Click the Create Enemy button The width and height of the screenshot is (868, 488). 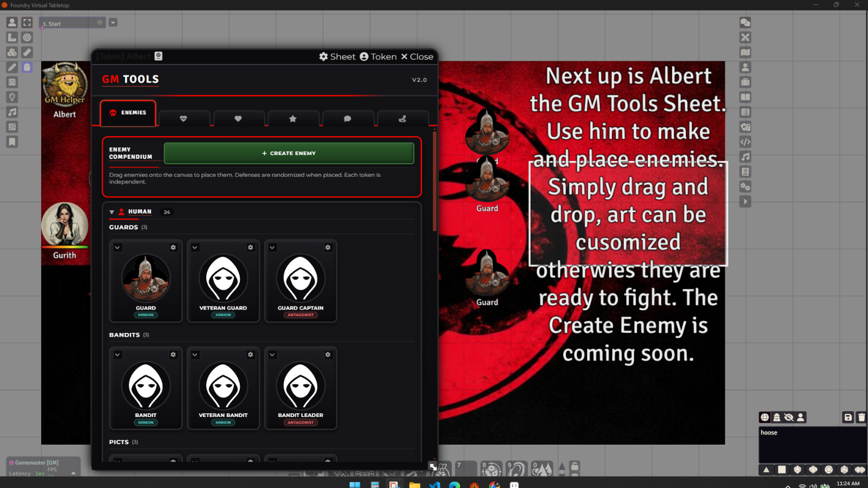(289, 153)
